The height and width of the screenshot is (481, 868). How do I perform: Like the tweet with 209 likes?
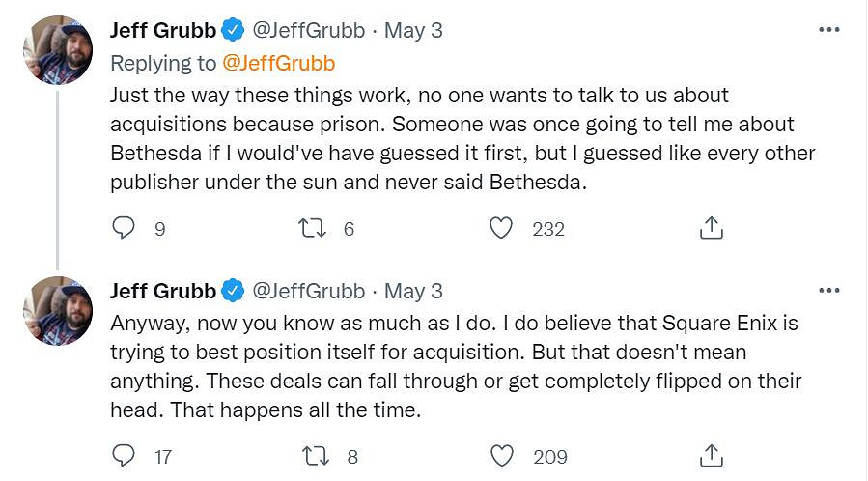pos(501,456)
